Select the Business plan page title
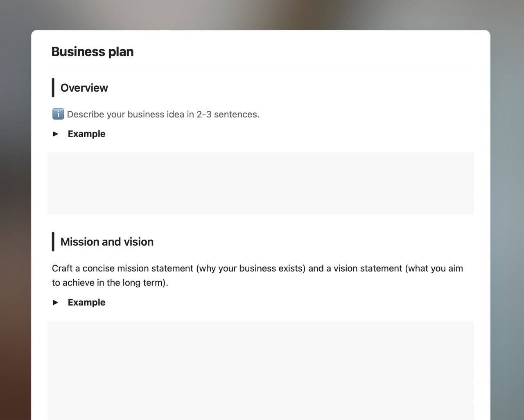Image resolution: width=524 pixels, height=420 pixels. click(92, 52)
